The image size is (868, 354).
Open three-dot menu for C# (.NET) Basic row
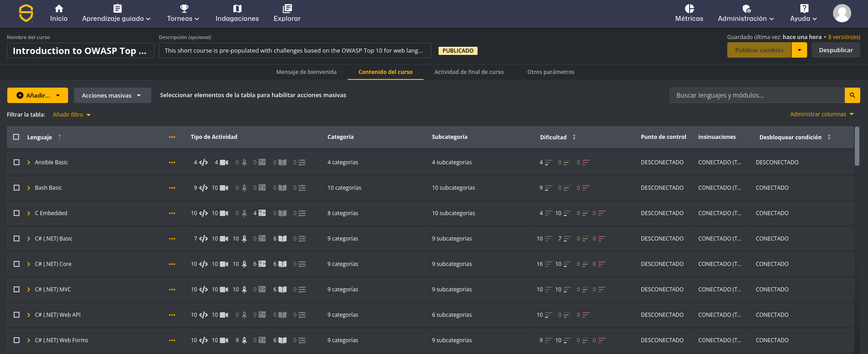172,239
